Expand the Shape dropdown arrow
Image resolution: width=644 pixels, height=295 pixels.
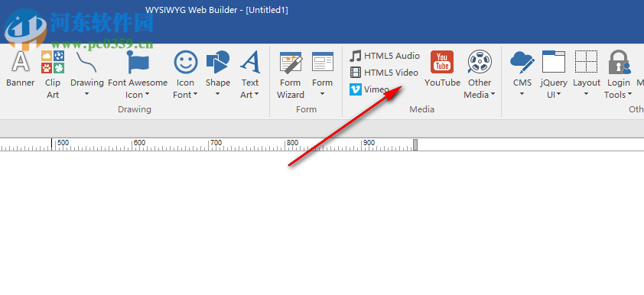click(x=218, y=94)
